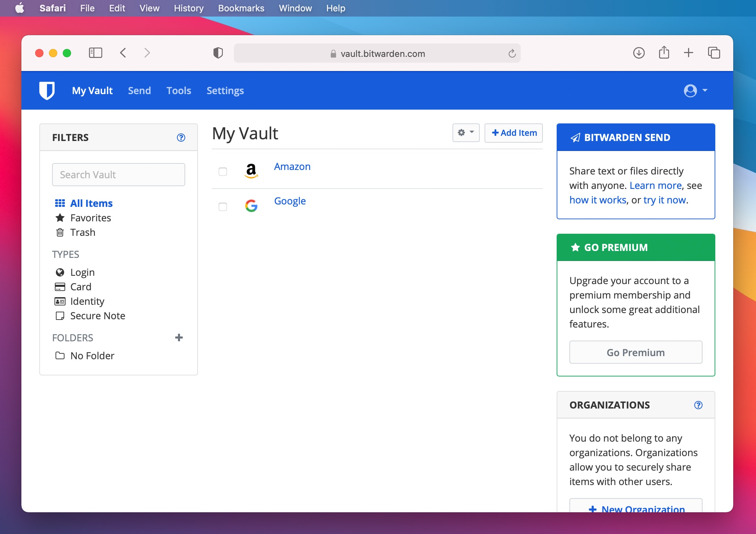Reload the page with refresh icon
Image resolution: width=756 pixels, height=534 pixels.
pos(512,53)
